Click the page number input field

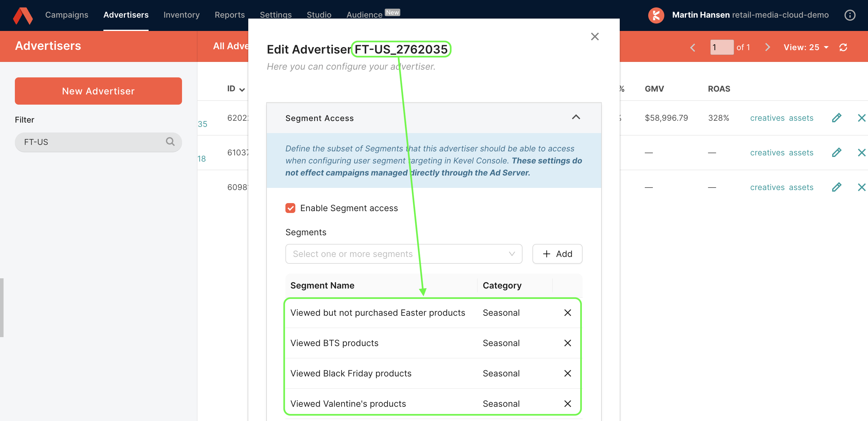pyautogui.click(x=721, y=47)
